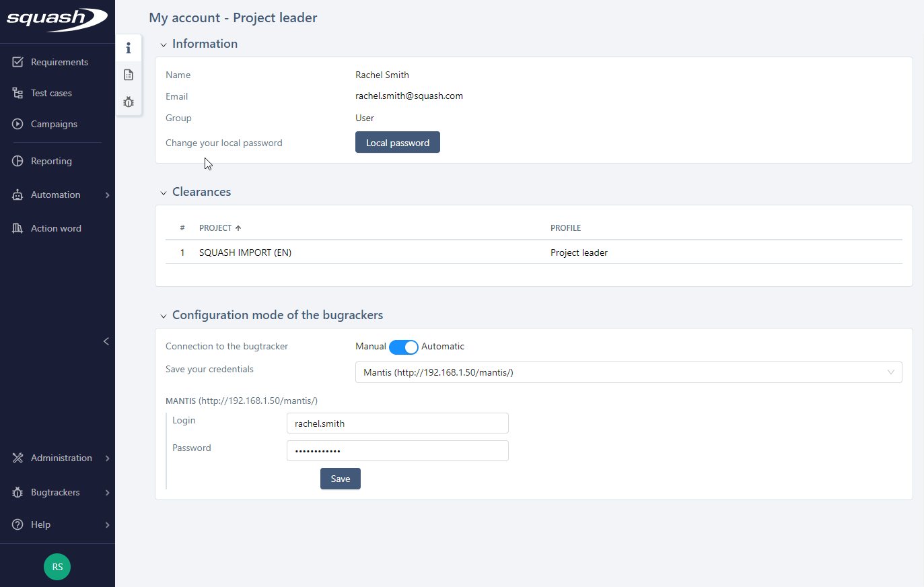The height and width of the screenshot is (587, 924).
Task: Click the Local password button
Action: (x=397, y=143)
